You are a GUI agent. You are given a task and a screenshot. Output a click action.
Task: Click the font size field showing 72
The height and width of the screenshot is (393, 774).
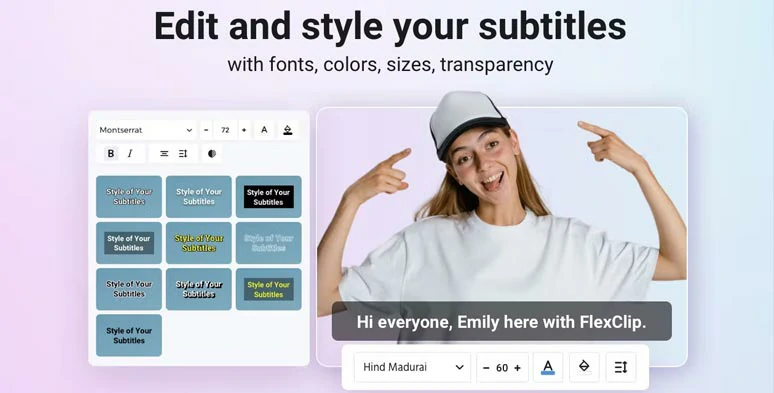click(x=226, y=130)
